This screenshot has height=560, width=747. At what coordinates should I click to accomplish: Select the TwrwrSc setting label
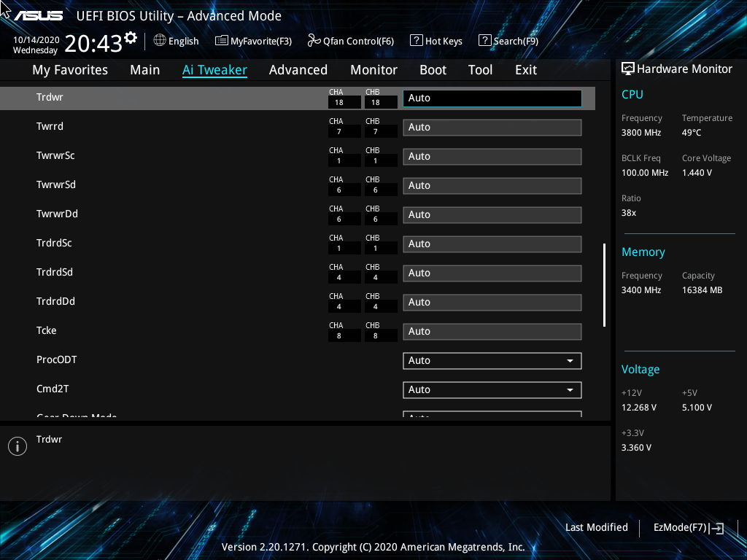(55, 155)
